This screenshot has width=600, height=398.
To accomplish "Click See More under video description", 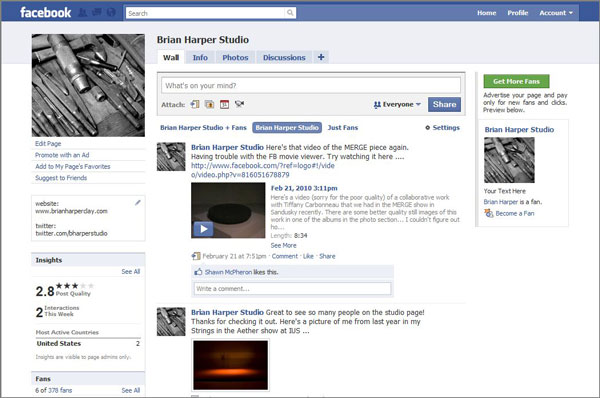I will coord(284,245).
